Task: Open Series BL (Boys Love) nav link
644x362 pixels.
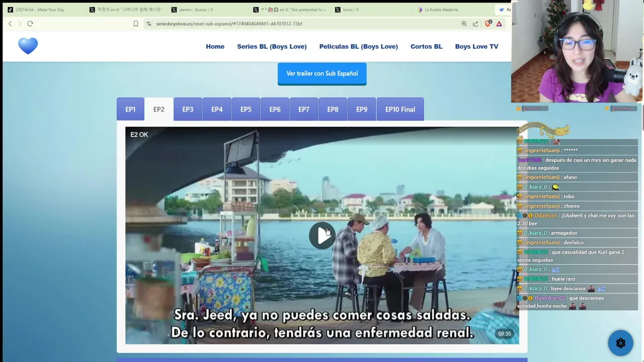Action: point(272,46)
